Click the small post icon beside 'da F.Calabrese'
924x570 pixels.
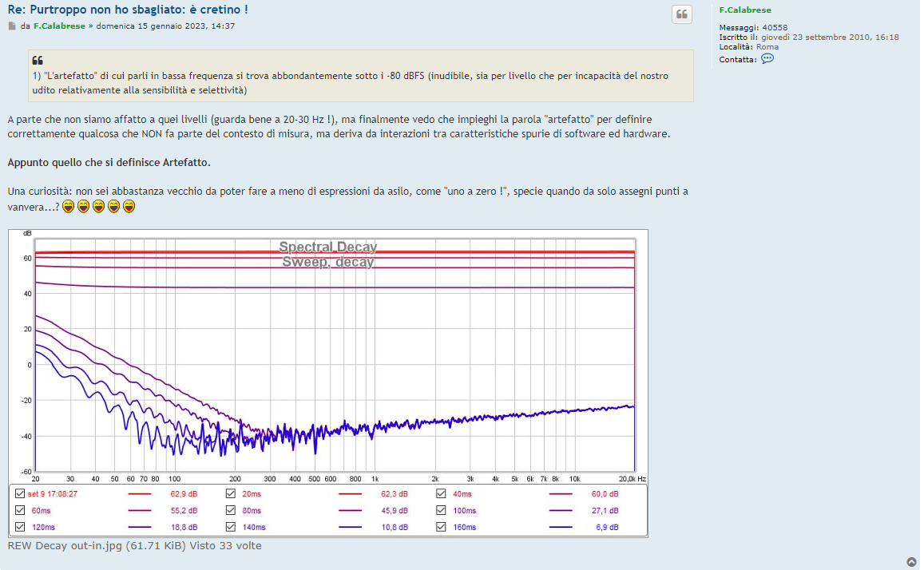12,26
